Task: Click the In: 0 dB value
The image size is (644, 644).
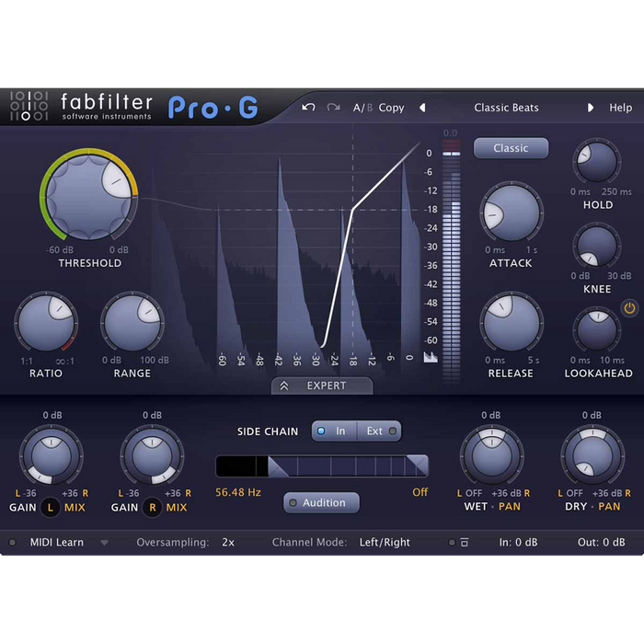Action: pyautogui.click(x=518, y=543)
